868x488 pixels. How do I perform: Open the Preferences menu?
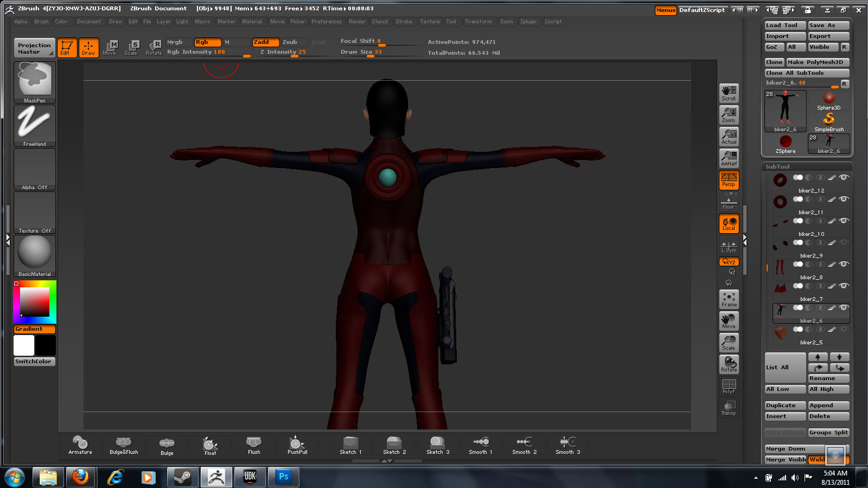click(x=327, y=22)
